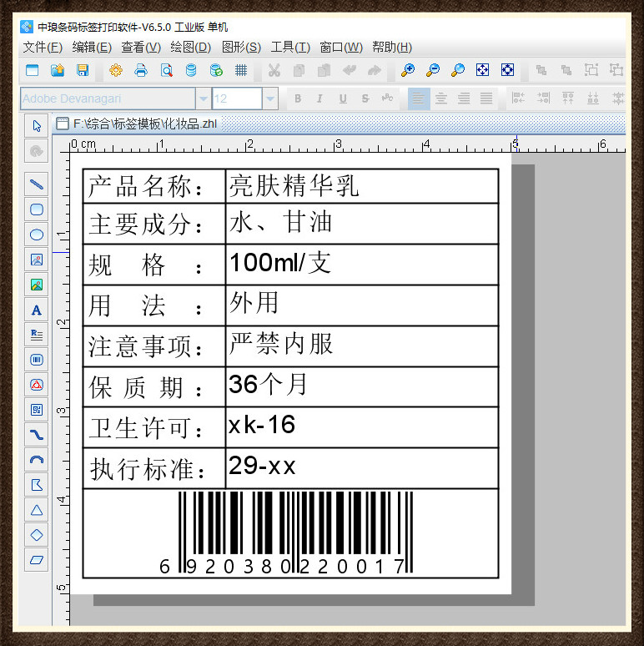Select the text 外用
The height and width of the screenshot is (646, 644).
[254, 303]
